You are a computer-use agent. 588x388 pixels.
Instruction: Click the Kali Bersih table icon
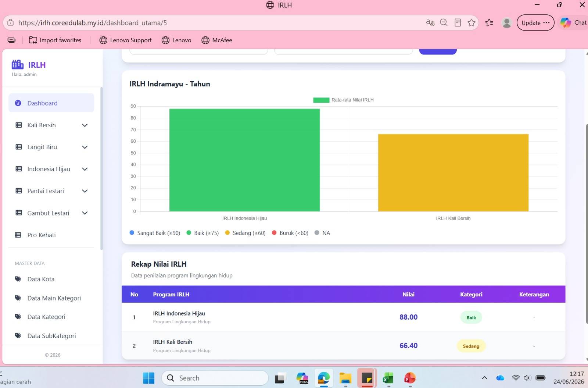(19, 125)
